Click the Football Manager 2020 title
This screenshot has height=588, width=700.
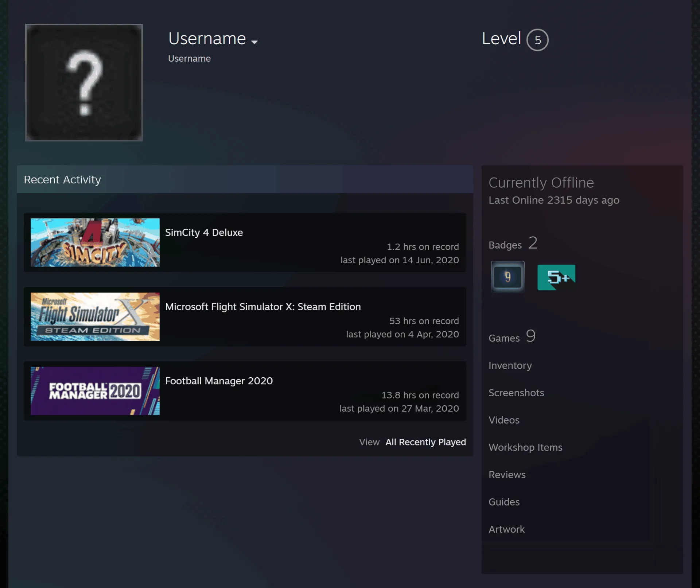[219, 381]
